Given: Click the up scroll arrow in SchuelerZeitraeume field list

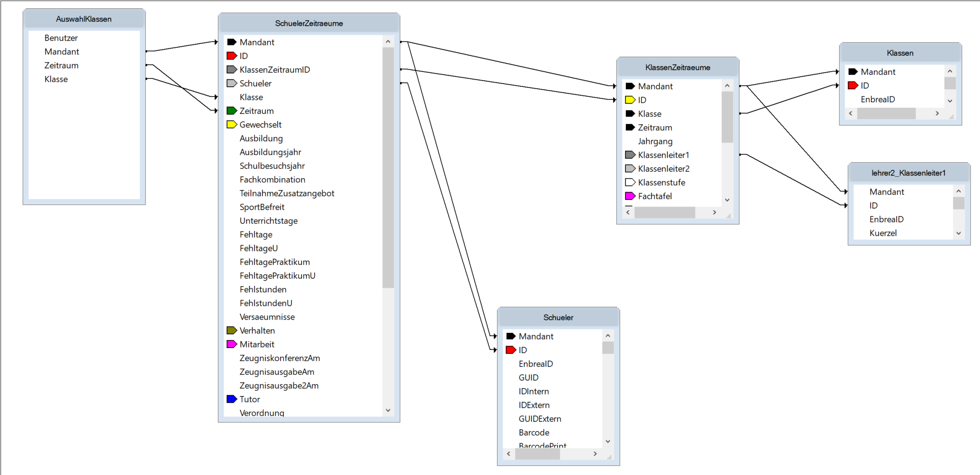Looking at the screenshot, I should 388,41.
